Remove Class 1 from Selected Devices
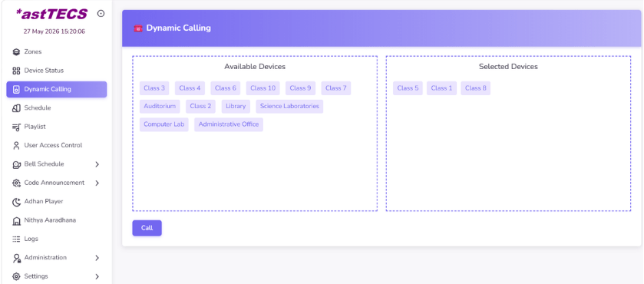Screen dimensions: 644x284 441,88
